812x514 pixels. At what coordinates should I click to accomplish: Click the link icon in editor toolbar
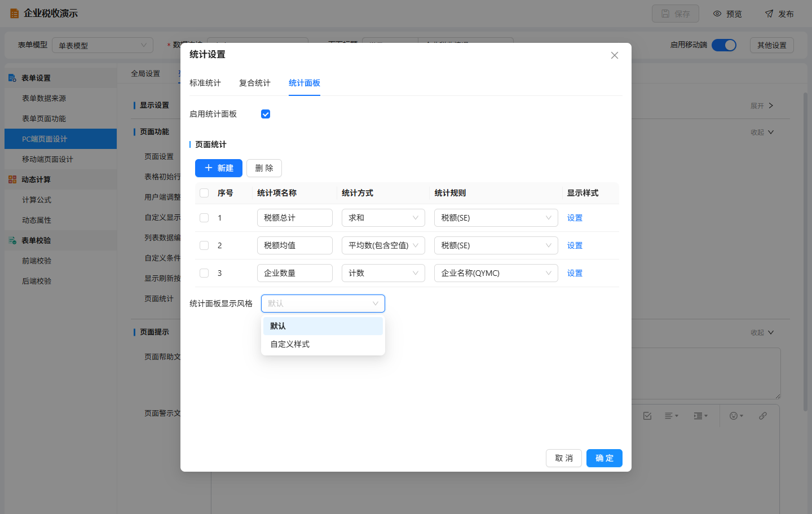(763, 416)
